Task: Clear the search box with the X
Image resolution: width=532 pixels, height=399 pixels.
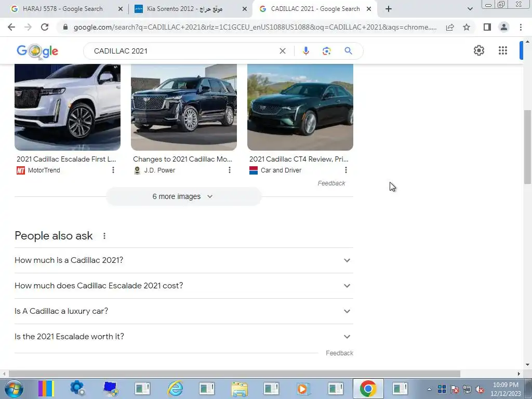Action: (282, 51)
